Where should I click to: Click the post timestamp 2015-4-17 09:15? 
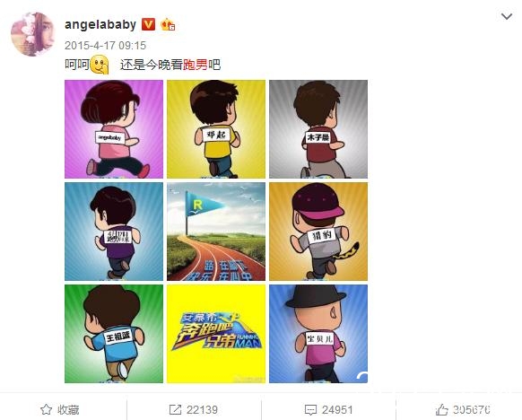coord(105,45)
